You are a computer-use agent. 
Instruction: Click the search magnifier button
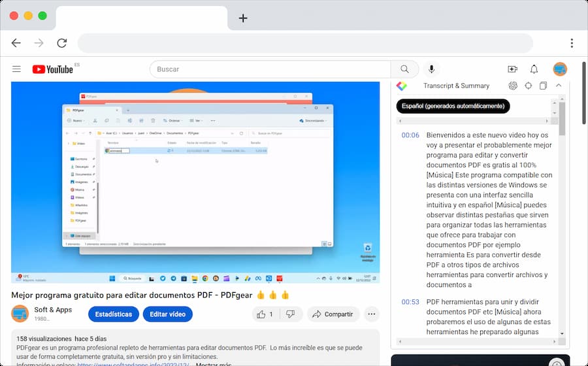click(x=404, y=69)
